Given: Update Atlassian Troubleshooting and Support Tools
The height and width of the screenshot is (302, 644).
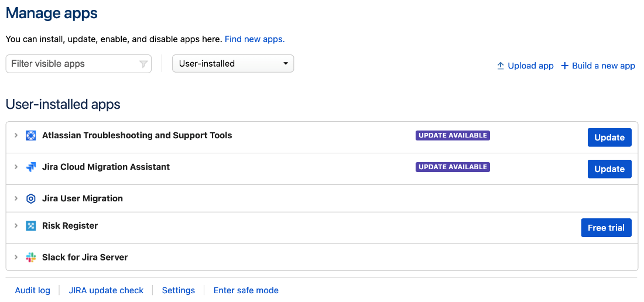Looking at the screenshot, I should tap(609, 138).
